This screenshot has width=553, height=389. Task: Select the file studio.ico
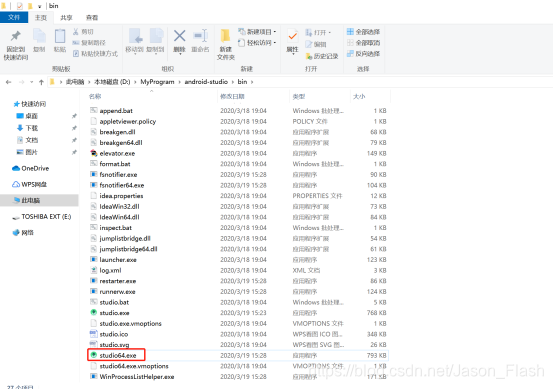pos(114,334)
